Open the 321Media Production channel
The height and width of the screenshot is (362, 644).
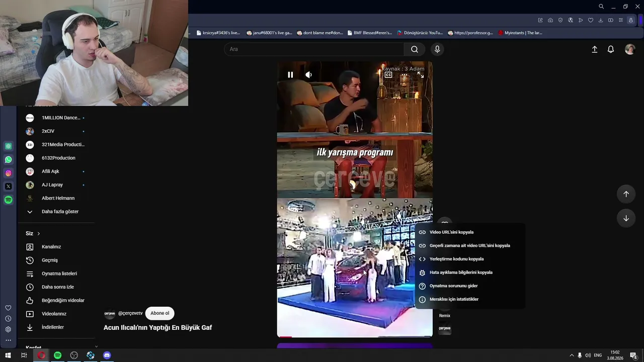pyautogui.click(x=56, y=145)
